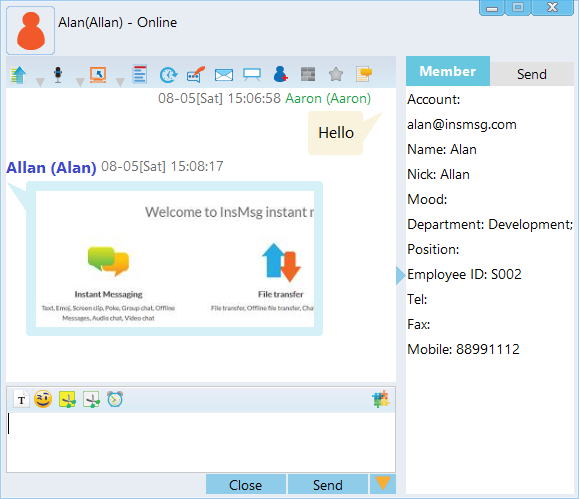Open the orange send options dropdown arrow
This screenshot has width=579, height=499.
coord(383,484)
